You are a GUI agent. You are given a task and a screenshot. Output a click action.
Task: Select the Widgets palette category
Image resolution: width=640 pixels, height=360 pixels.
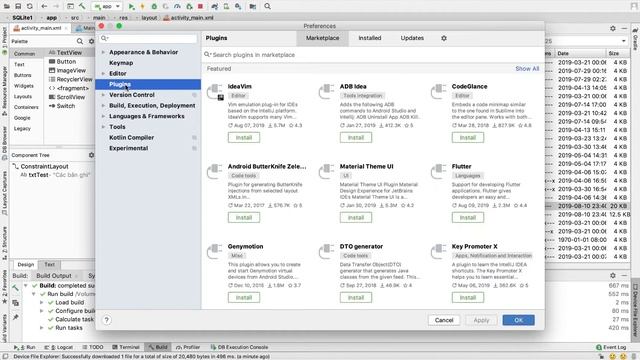[24, 86]
